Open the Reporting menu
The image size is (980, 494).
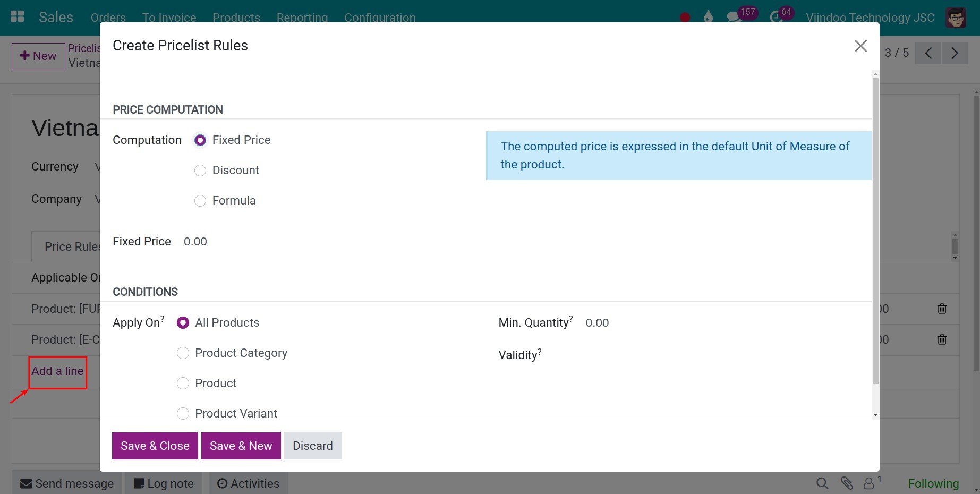(x=302, y=18)
